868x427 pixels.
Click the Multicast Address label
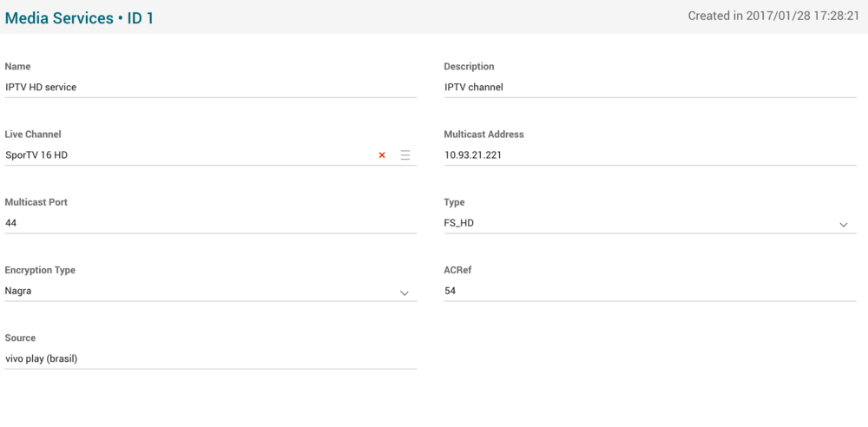tap(483, 135)
